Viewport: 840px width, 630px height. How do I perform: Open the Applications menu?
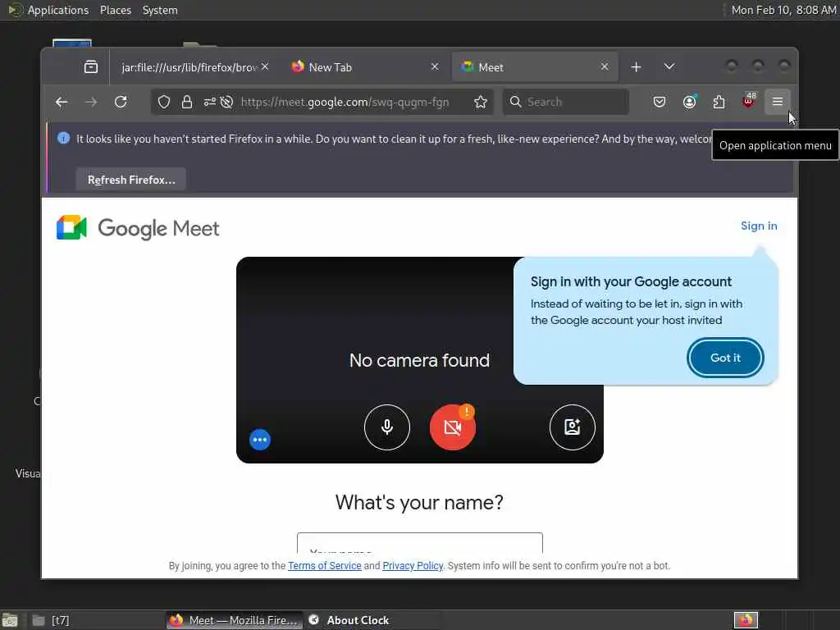[58, 10]
